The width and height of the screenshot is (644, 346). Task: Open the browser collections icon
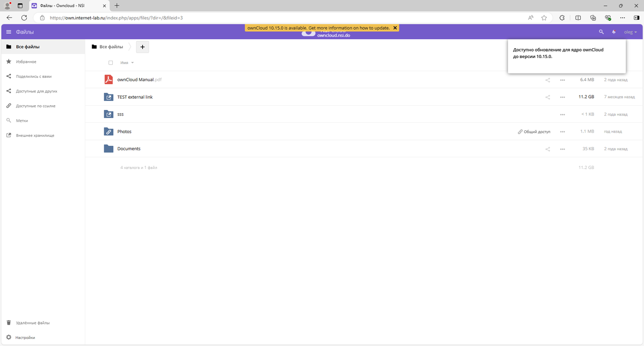(x=593, y=18)
